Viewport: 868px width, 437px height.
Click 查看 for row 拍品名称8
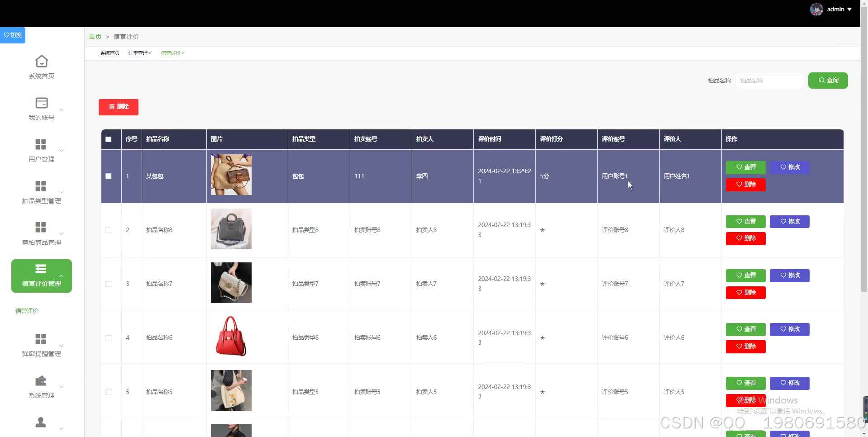click(745, 222)
